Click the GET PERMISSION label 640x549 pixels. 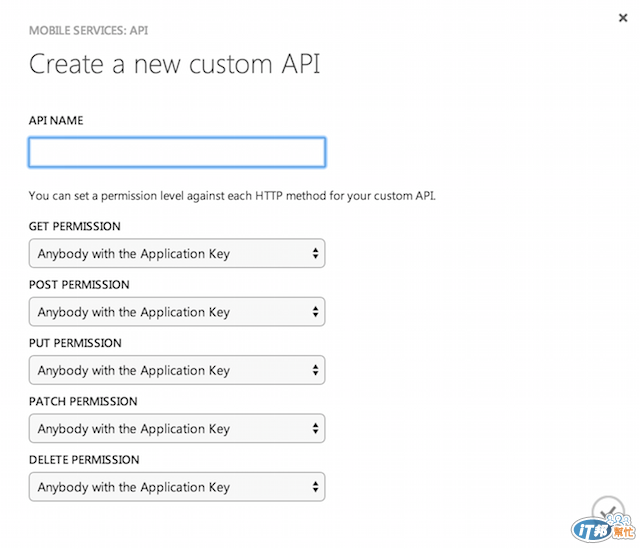tap(75, 226)
